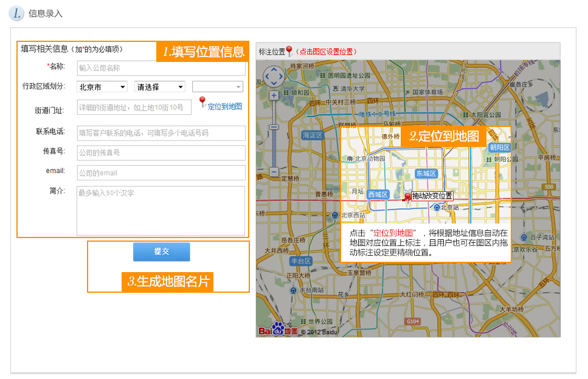
Task: Click the 北京动物园 icon on map
Action: [x=350, y=159]
